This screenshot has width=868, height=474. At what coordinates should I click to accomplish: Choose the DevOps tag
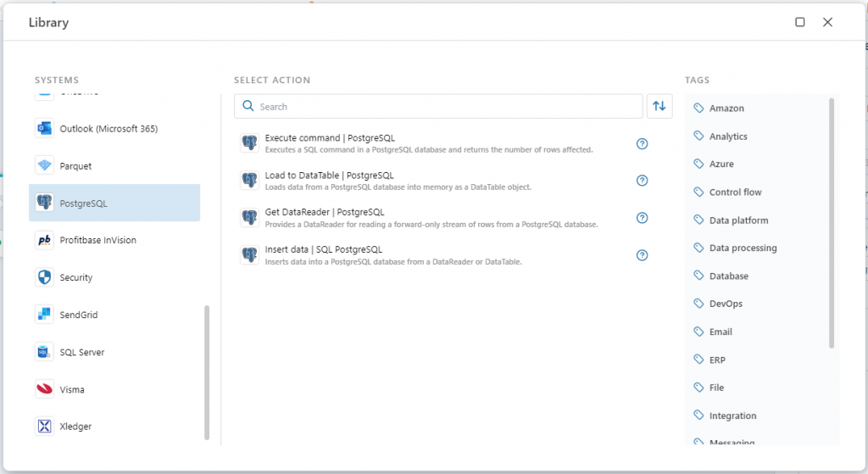[726, 304]
